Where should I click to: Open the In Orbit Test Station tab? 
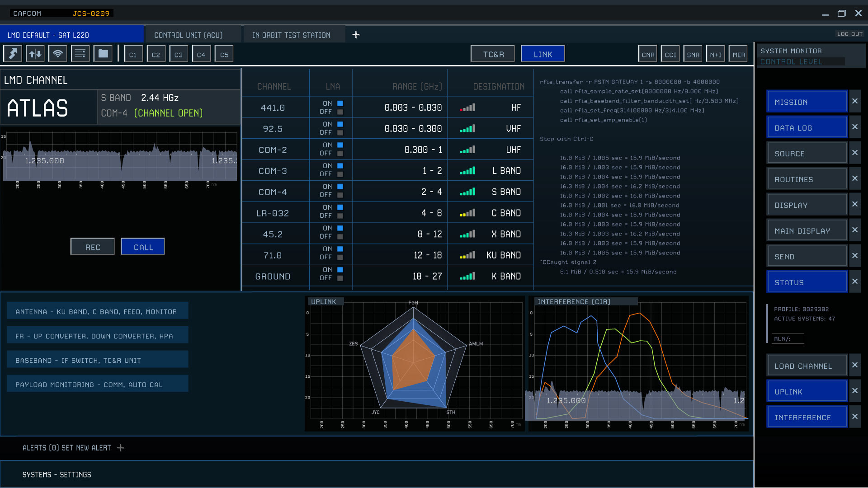pyautogui.click(x=291, y=35)
